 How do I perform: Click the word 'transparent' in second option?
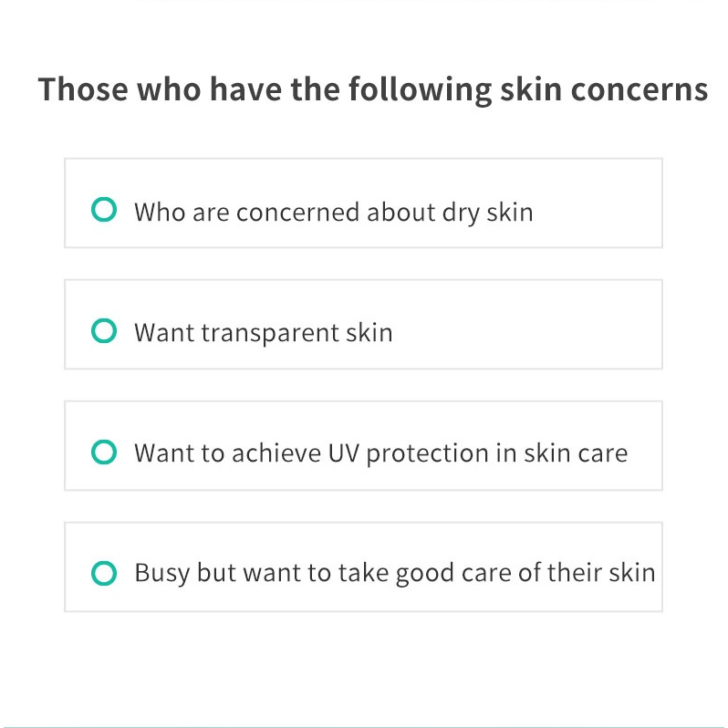click(x=270, y=333)
